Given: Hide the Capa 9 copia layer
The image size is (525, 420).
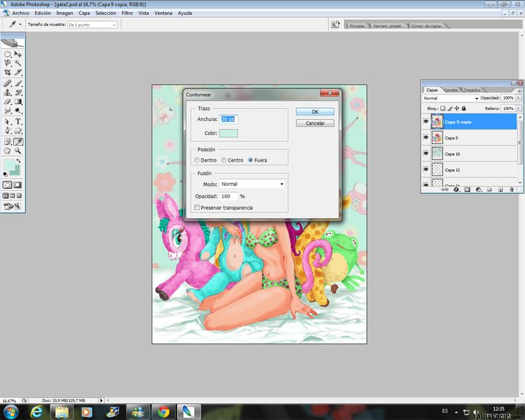Looking at the screenshot, I should (426, 122).
